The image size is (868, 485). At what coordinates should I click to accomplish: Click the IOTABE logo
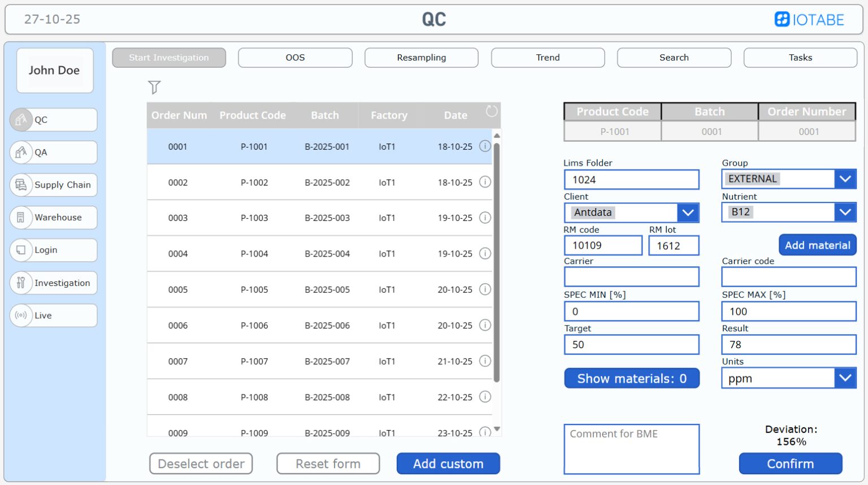click(x=809, y=19)
